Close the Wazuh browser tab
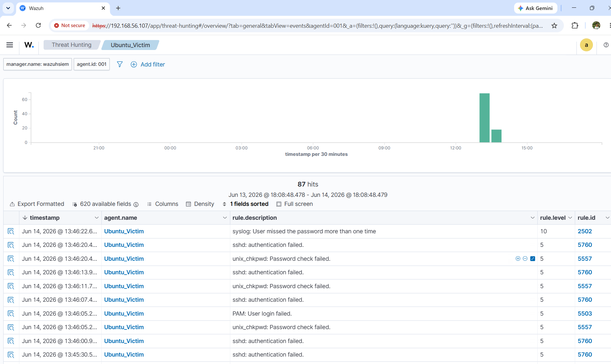Screen dimensions: 611x364 (103, 8)
